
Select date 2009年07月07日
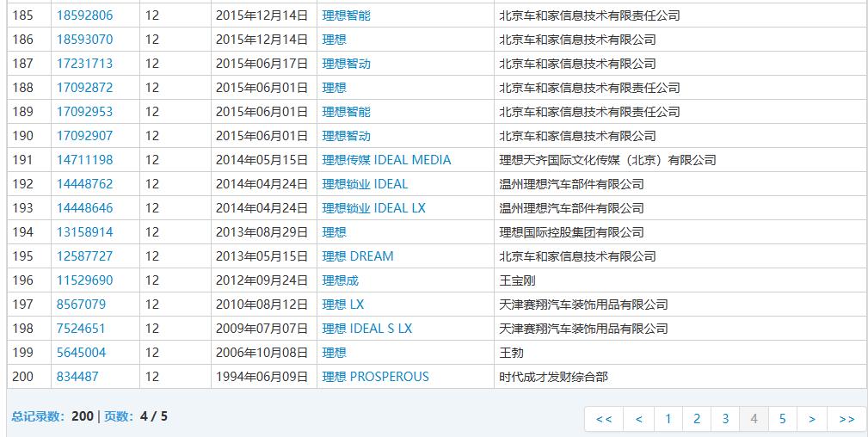pyautogui.click(x=262, y=329)
